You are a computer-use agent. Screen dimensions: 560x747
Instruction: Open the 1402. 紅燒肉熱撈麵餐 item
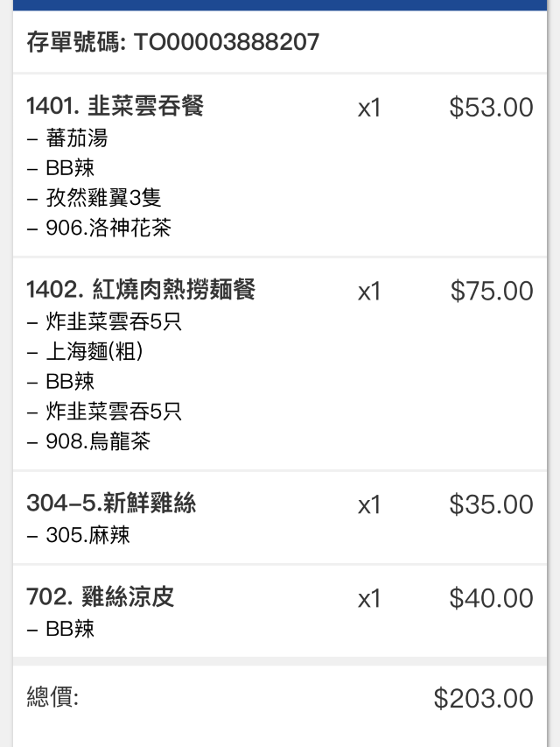141,290
